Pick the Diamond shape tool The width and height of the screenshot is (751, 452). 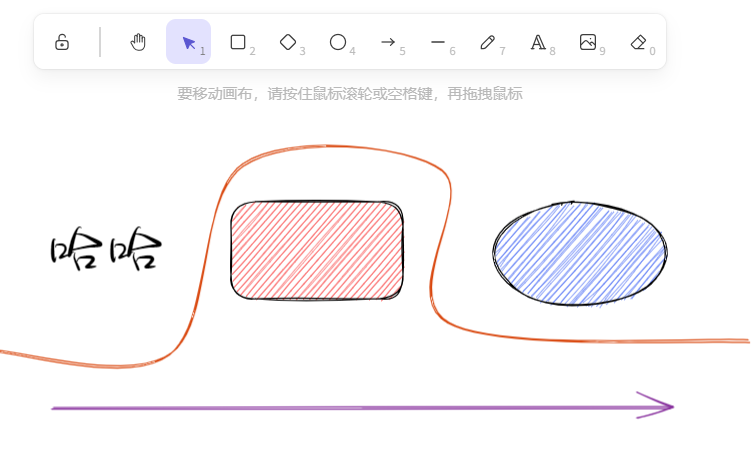tap(288, 42)
